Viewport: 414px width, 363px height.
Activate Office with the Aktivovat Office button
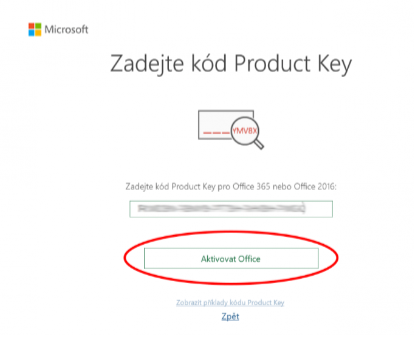(231, 258)
